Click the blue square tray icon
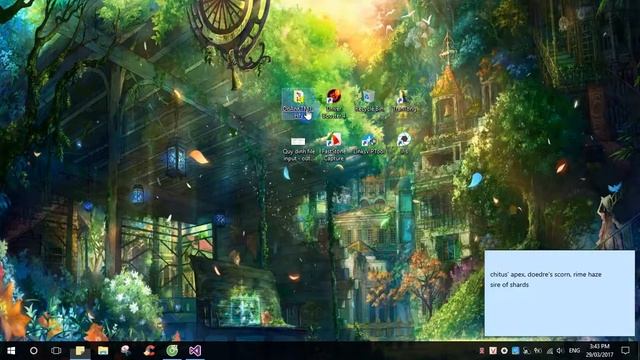 (x=516, y=351)
